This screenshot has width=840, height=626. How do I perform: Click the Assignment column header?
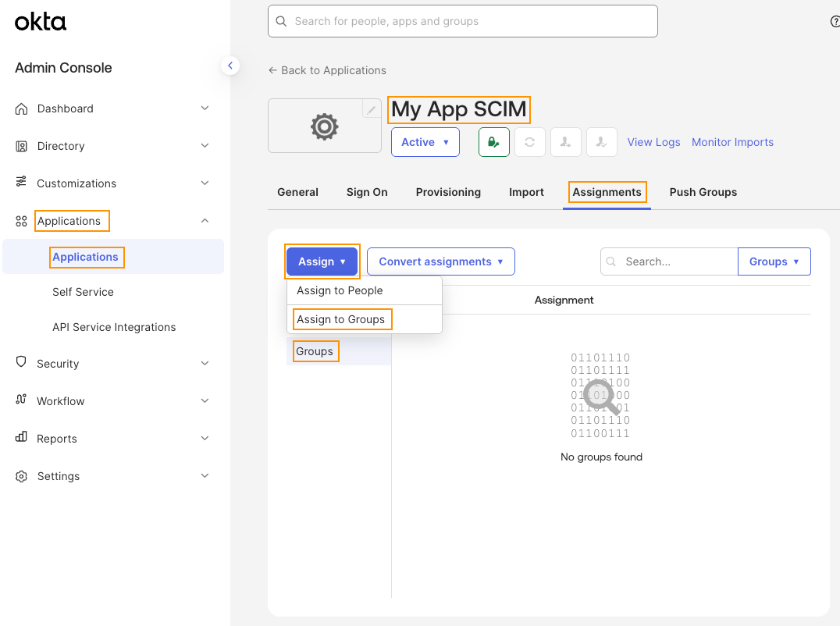pyautogui.click(x=564, y=300)
